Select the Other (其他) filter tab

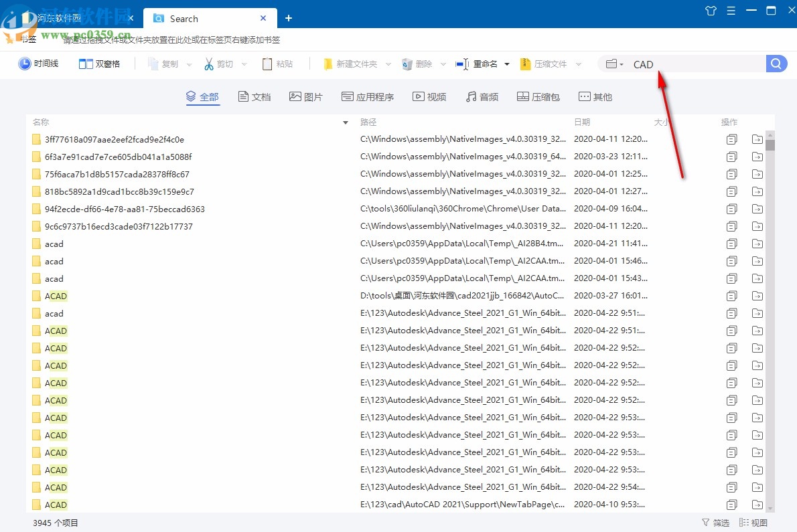tap(595, 96)
